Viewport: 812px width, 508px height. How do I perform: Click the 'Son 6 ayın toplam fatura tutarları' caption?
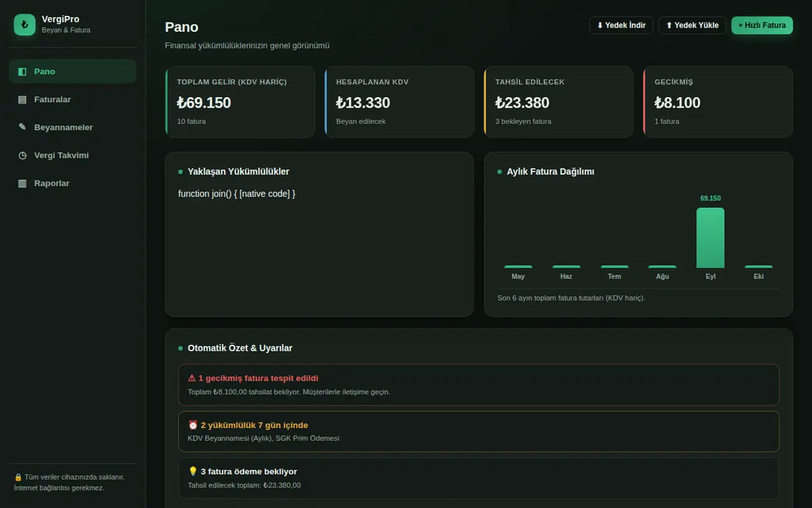coord(571,298)
